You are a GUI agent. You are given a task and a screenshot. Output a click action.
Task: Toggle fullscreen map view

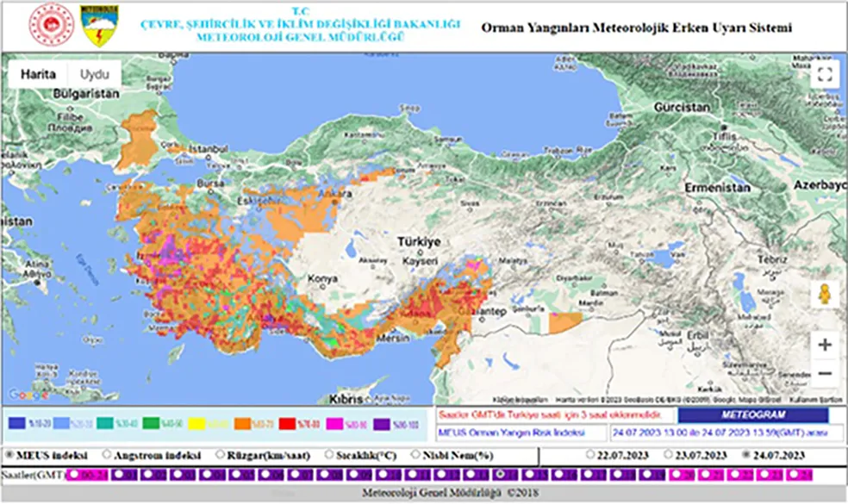[x=825, y=74]
